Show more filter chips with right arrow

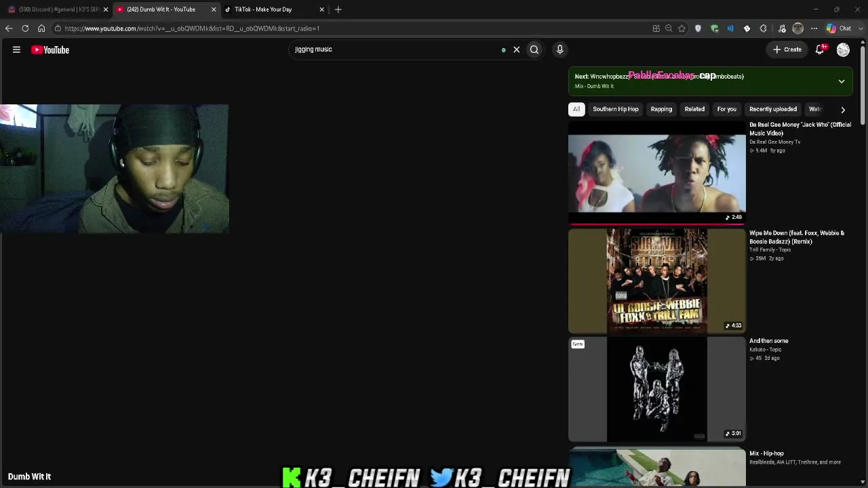(843, 110)
